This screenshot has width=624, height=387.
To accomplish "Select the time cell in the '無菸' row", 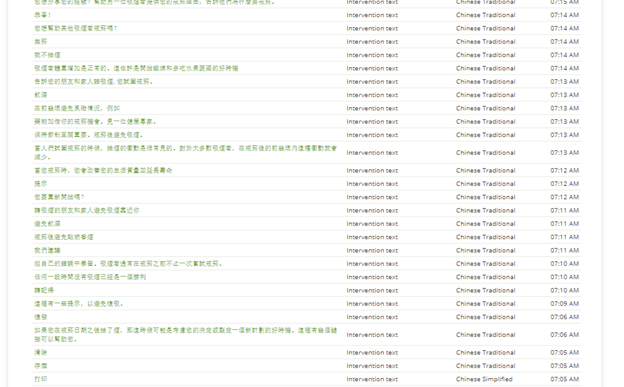I will point(564,41).
